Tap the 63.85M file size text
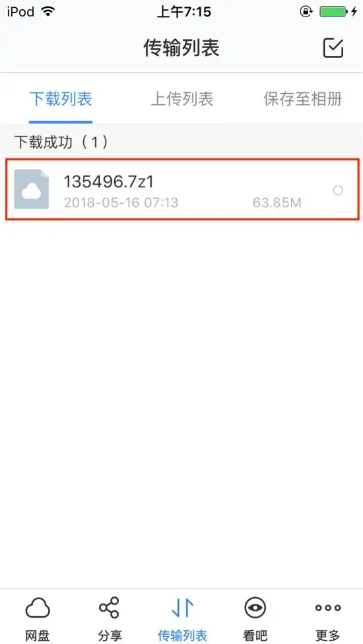The image size is (363, 644). tap(277, 203)
